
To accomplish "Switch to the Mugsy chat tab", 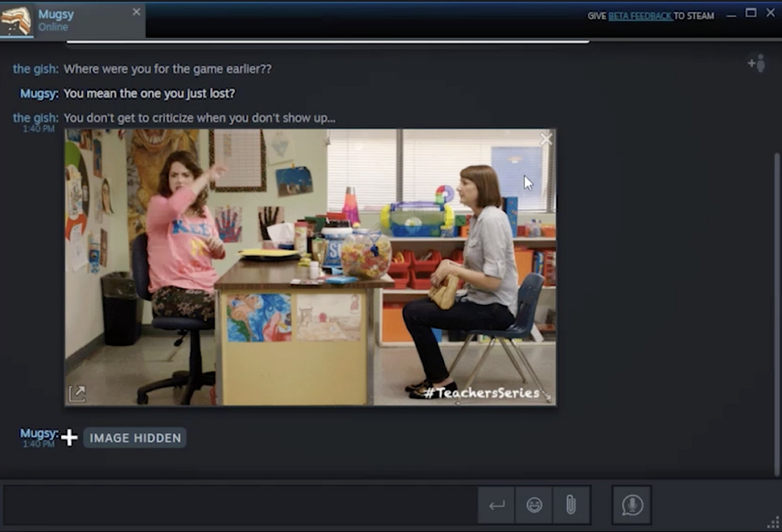I will [72, 20].
